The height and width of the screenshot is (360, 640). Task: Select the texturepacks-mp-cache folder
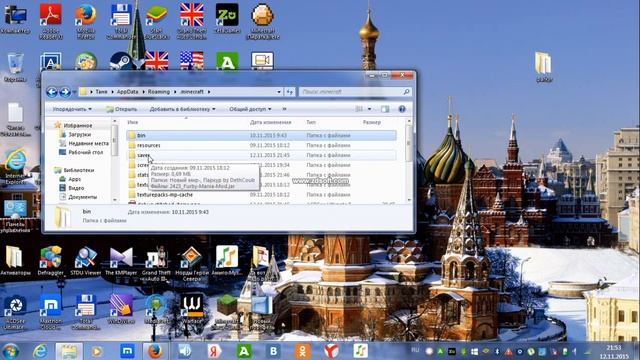[x=164, y=195]
